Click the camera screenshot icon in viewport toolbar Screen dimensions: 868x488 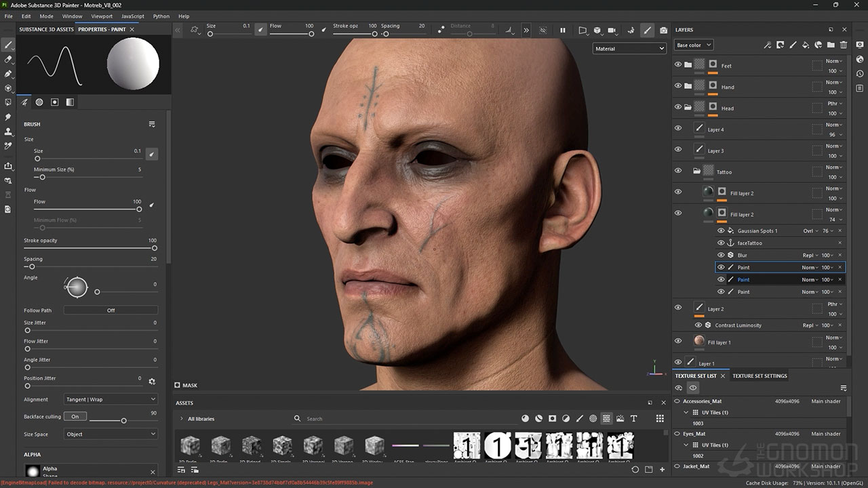click(x=663, y=30)
